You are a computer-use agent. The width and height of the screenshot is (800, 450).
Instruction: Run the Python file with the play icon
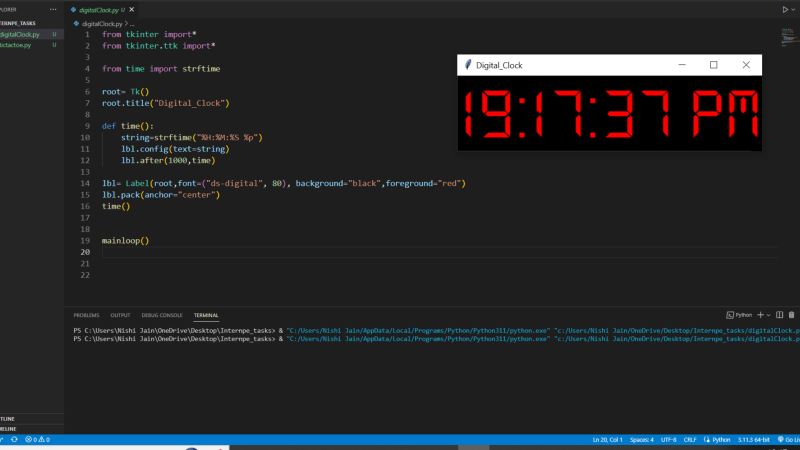(x=785, y=9)
